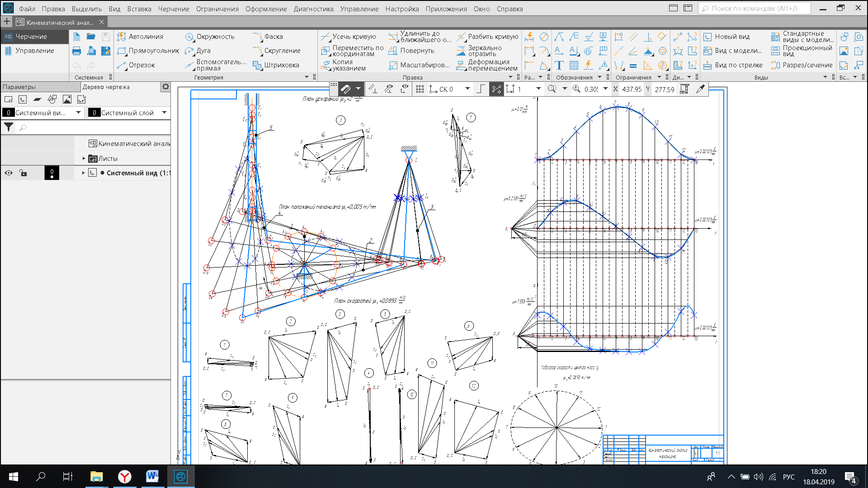
Task: Open the Системный слой dropdown
Action: [164, 113]
